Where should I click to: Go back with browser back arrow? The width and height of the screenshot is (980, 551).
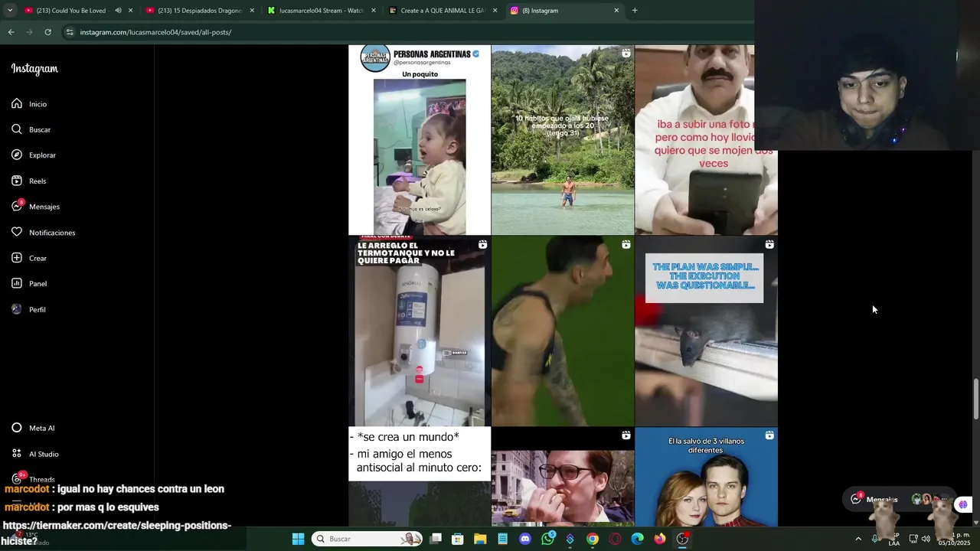coord(11,32)
